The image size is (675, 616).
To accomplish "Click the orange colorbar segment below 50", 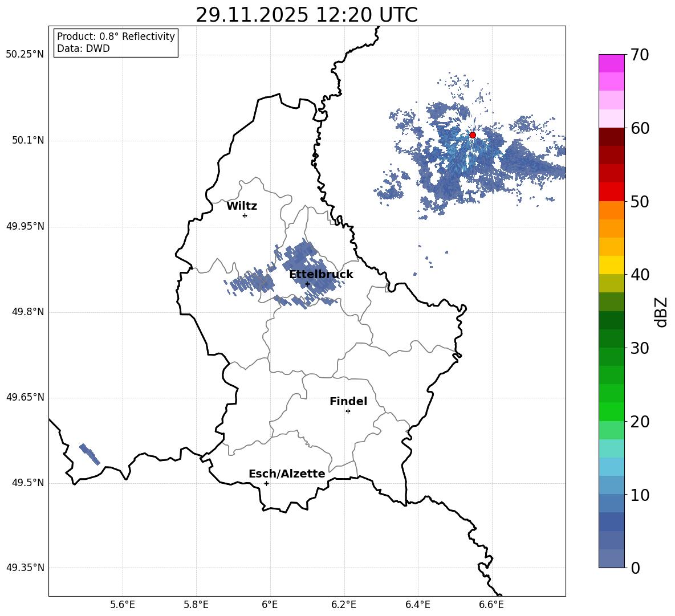I will [x=612, y=210].
